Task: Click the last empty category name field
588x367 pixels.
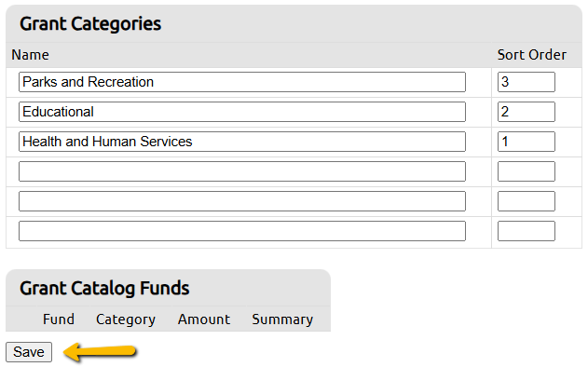Action: pyautogui.click(x=242, y=231)
